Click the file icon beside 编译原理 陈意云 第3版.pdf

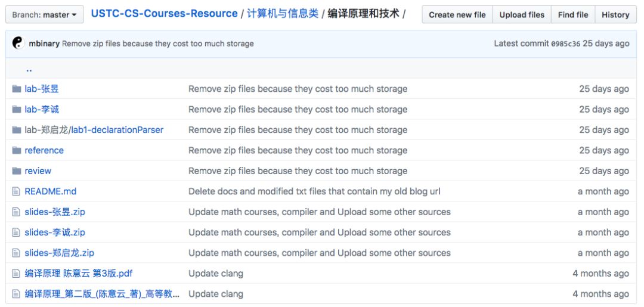17,273
